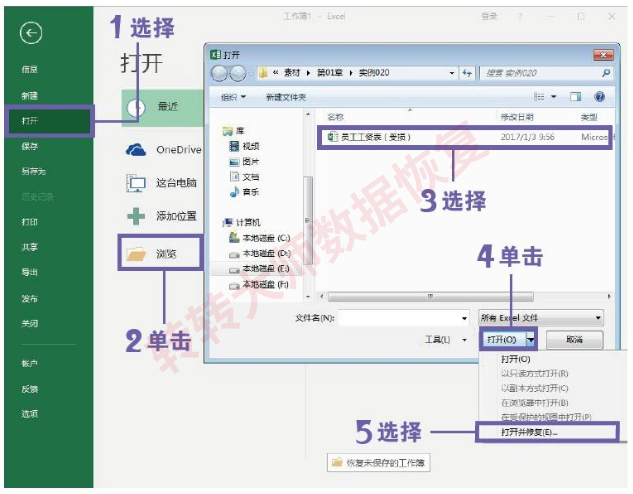Click the change view icon in dialog toolbar
The image size is (633, 494).
(x=539, y=96)
